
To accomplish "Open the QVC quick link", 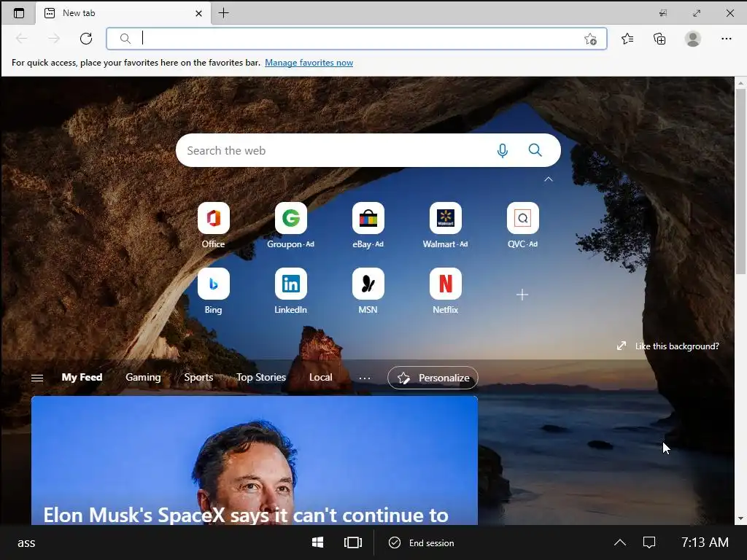I will (x=522, y=225).
